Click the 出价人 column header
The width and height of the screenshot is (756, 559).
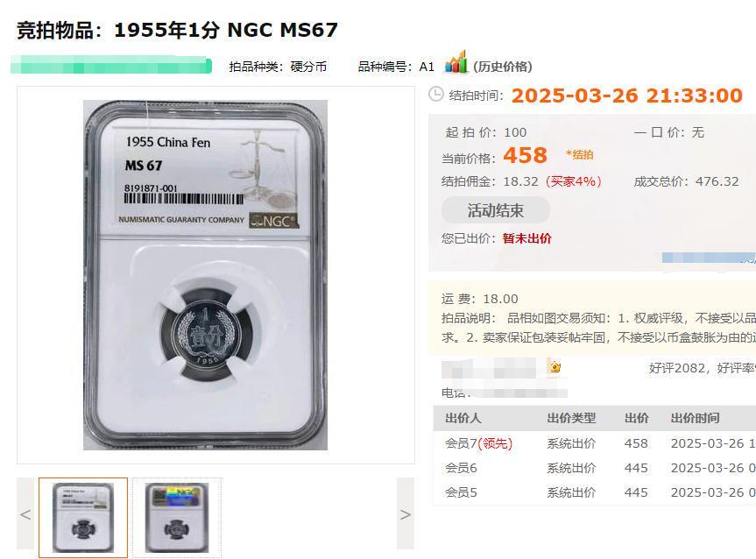coord(463,418)
